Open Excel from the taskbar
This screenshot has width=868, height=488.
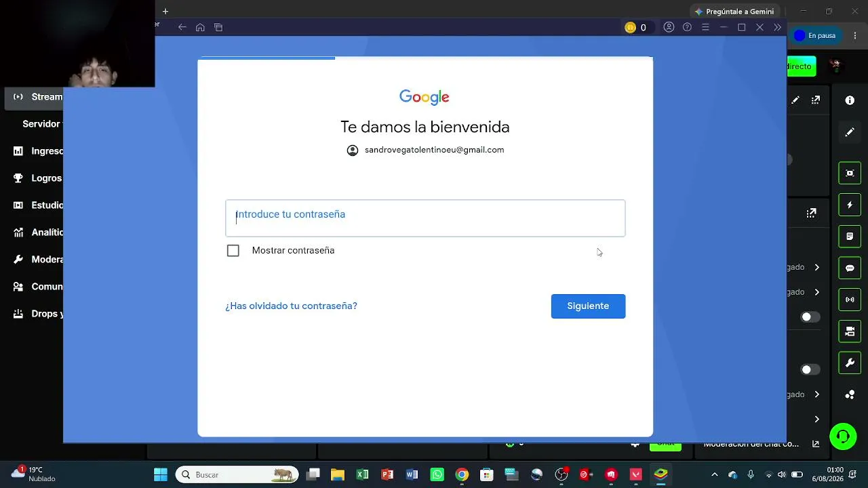tap(362, 474)
